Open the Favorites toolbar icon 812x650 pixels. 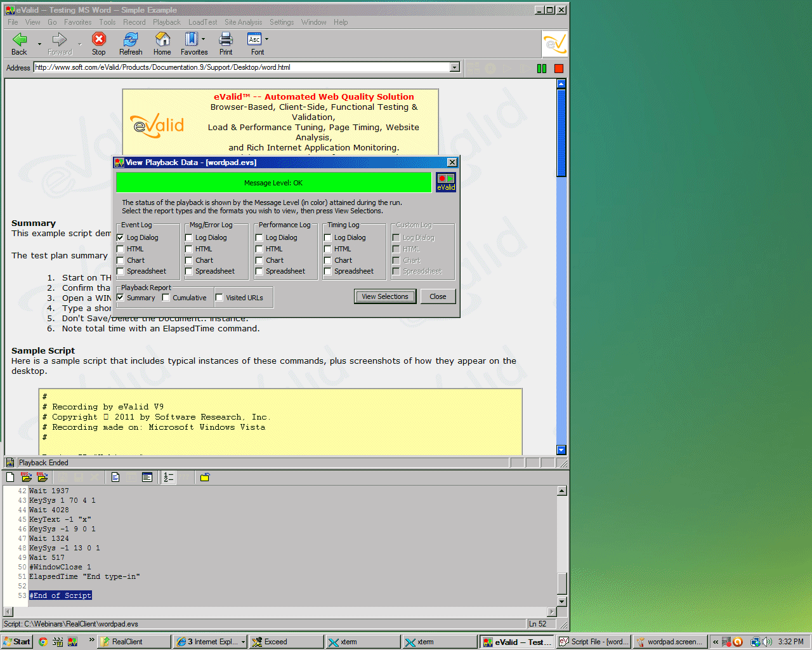point(191,39)
